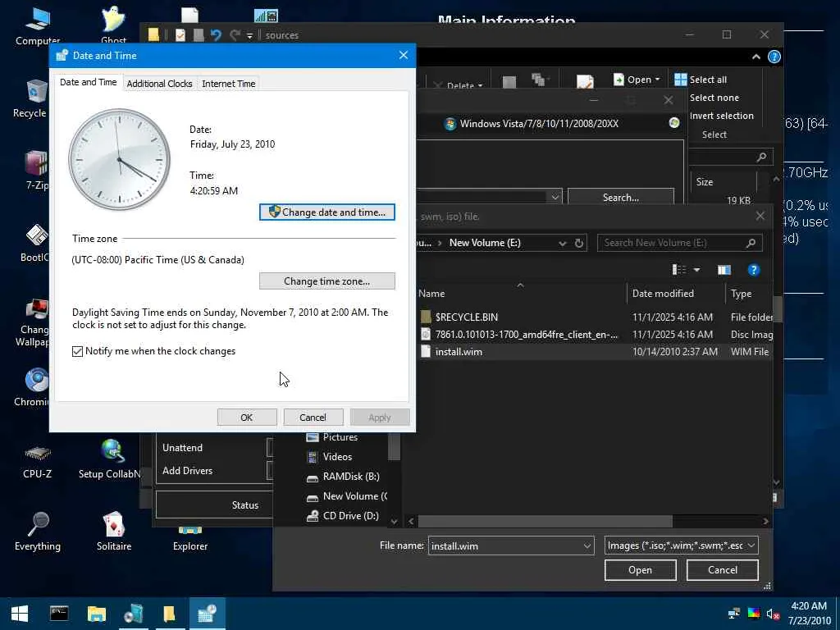Image resolution: width=840 pixels, height=630 pixels.
Task: Open the Change Wallpaper desktop shortcut
Action: pos(34,323)
